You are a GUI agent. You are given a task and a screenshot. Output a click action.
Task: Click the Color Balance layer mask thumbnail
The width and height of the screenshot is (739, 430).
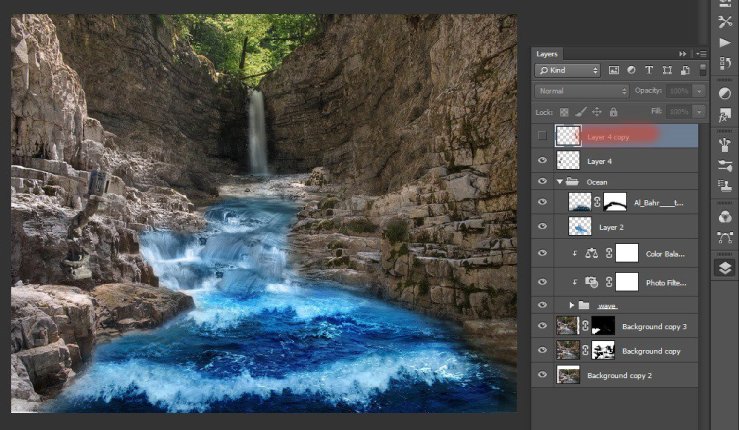point(626,254)
